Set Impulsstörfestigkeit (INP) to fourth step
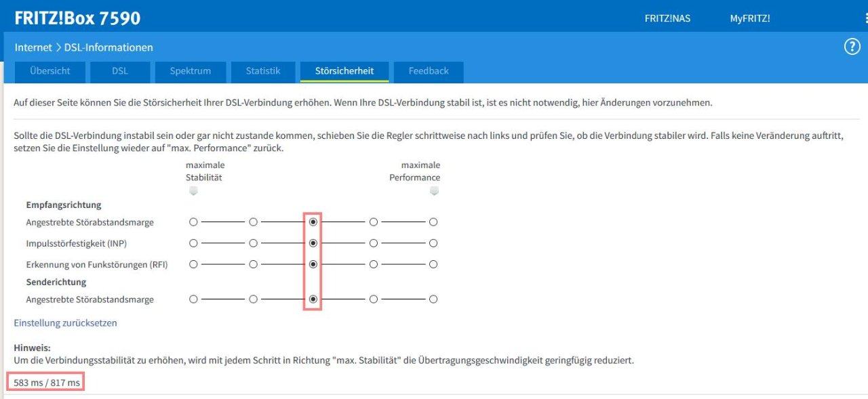868x399 pixels. click(373, 243)
